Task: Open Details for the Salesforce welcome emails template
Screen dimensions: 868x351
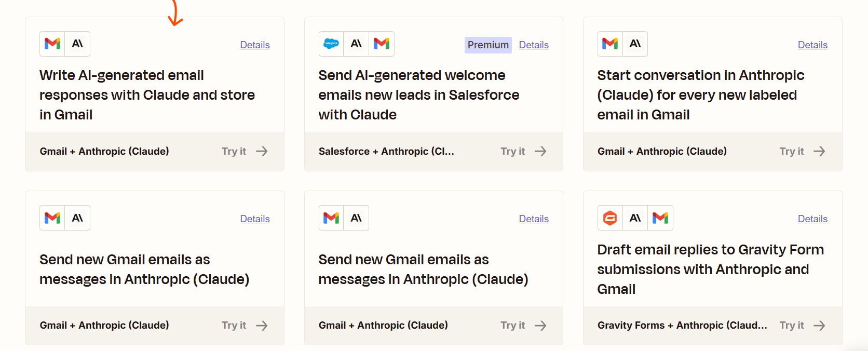Action: point(534,45)
